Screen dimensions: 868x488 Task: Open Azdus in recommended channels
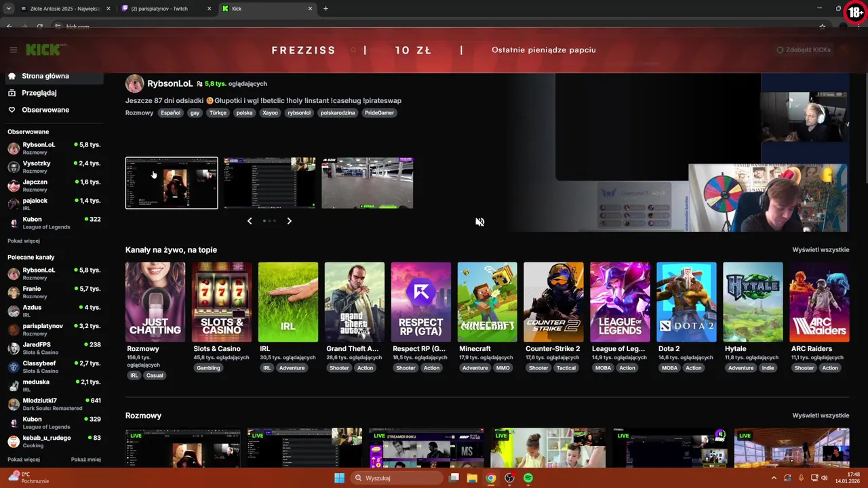click(53, 310)
